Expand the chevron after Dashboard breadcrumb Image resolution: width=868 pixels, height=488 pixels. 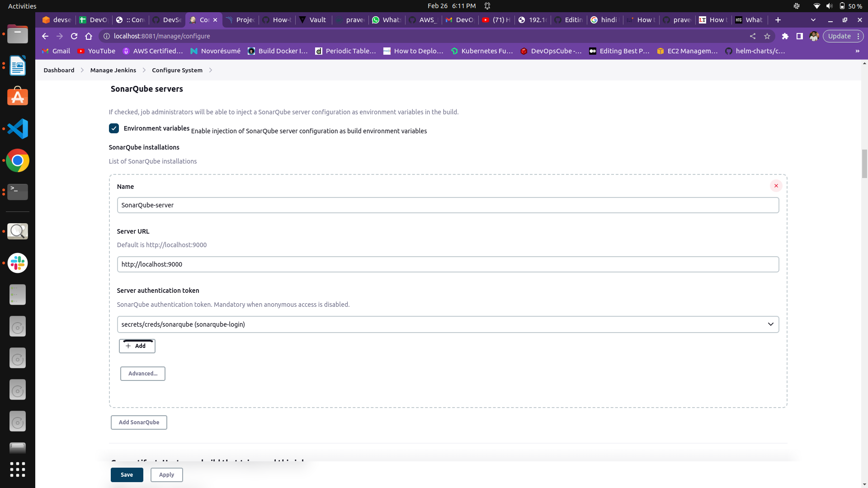pos(82,70)
